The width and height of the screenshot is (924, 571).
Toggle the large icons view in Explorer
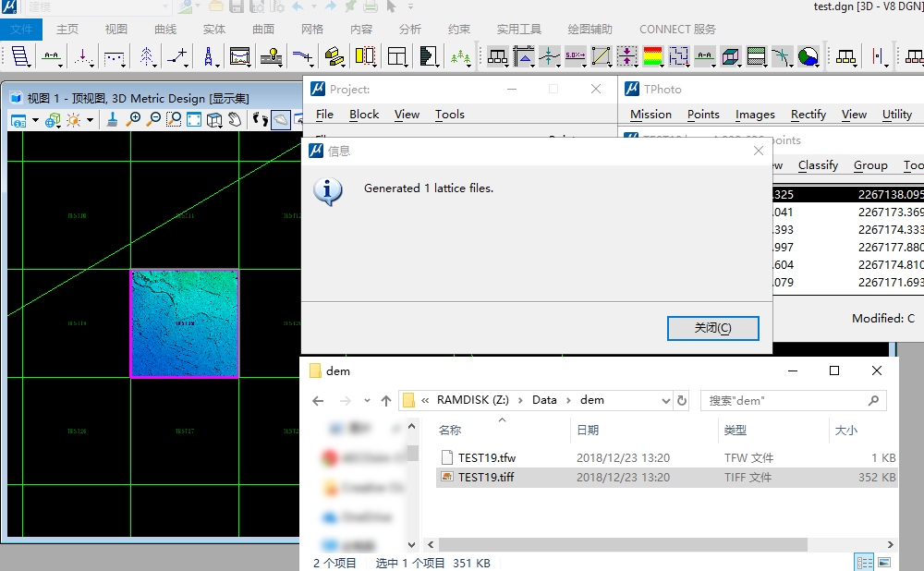[884, 562]
